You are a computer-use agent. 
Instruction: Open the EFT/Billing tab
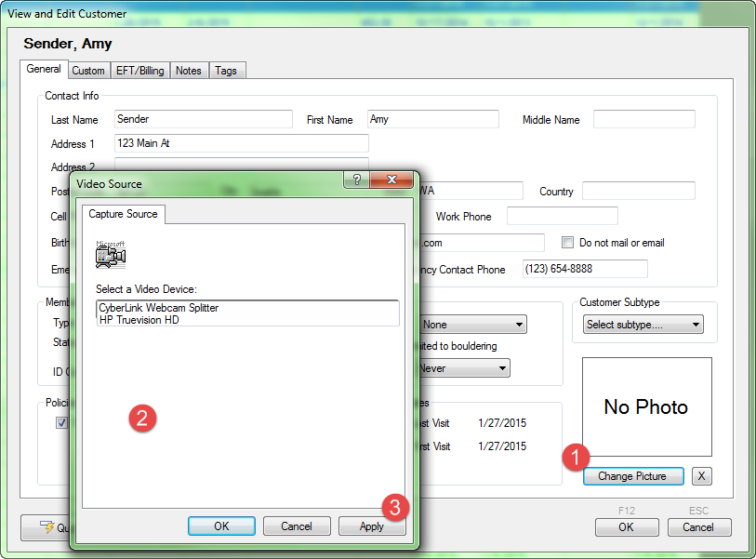click(x=139, y=71)
